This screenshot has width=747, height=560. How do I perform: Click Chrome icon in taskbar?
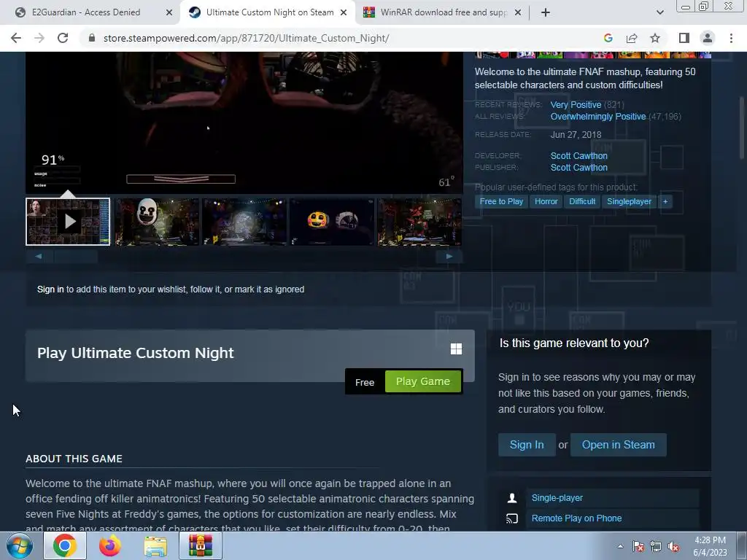tap(65, 545)
